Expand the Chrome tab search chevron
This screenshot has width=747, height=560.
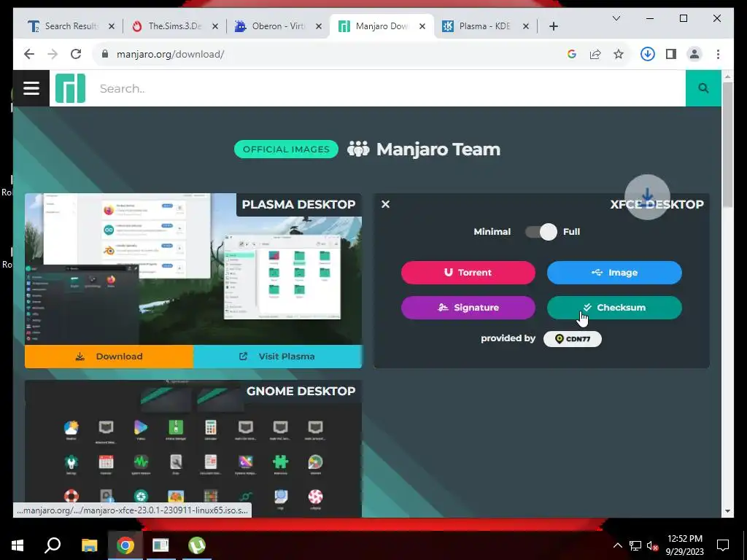coord(616,18)
